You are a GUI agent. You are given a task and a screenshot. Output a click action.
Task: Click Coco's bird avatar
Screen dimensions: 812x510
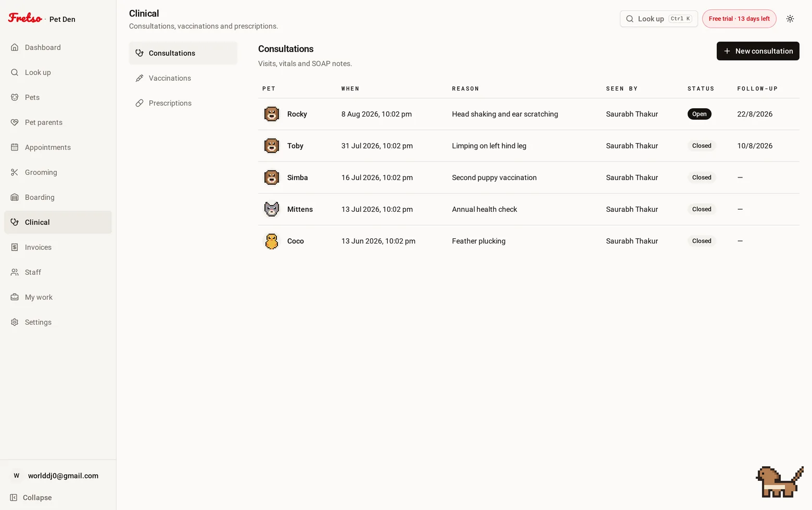pyautogui.click(x=272, y=241)
